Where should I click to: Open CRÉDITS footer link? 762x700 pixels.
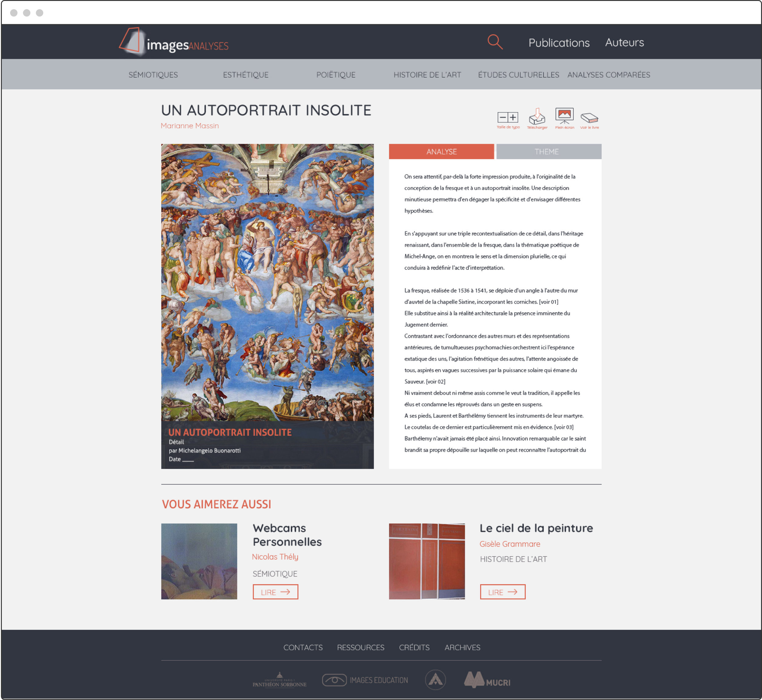coord(414,647)
